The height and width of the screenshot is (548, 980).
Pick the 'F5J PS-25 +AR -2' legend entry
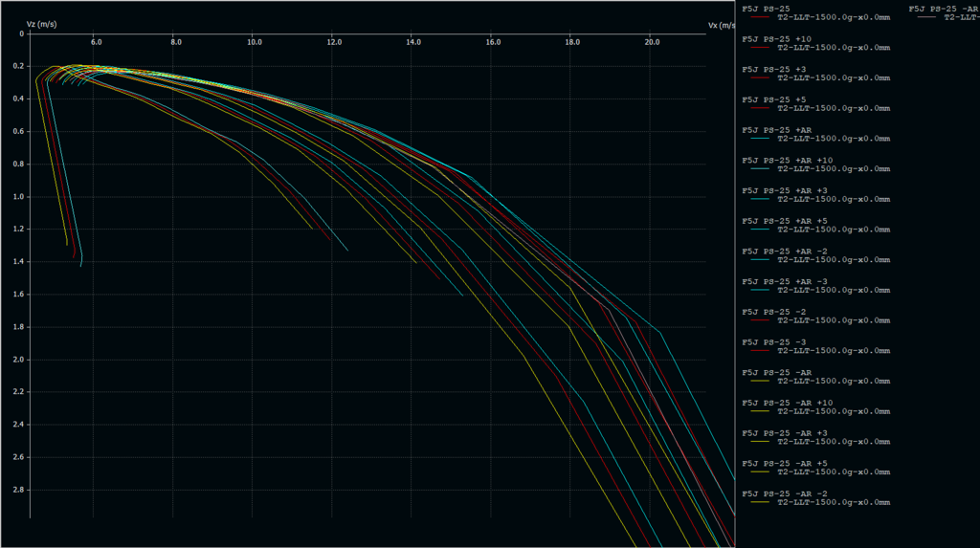coord(785,252)
